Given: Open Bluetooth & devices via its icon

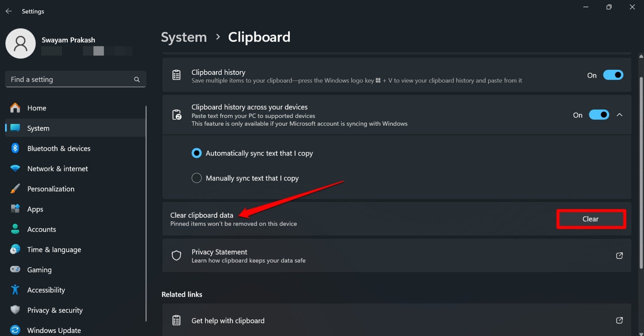Looking at the screenshot, I should (x=15, y=148).
